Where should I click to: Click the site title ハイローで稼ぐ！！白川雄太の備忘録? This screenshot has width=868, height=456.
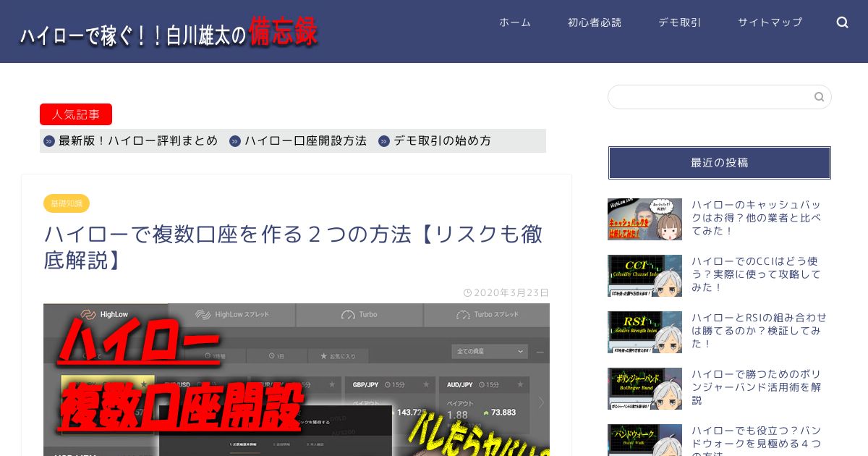pyautogui.click(x=169, y=33)
